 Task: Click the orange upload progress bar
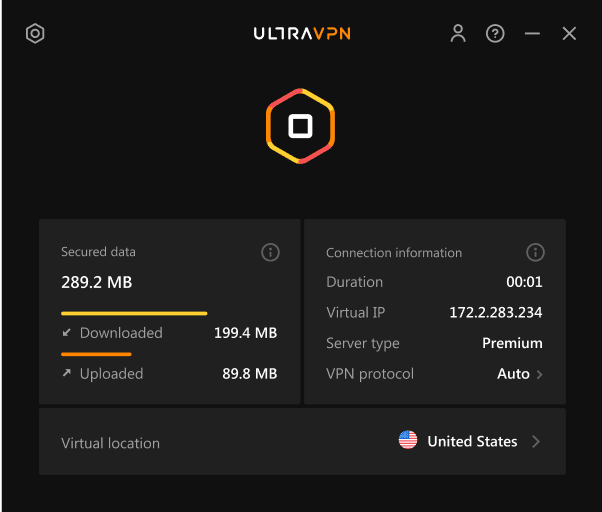point(96,354)
